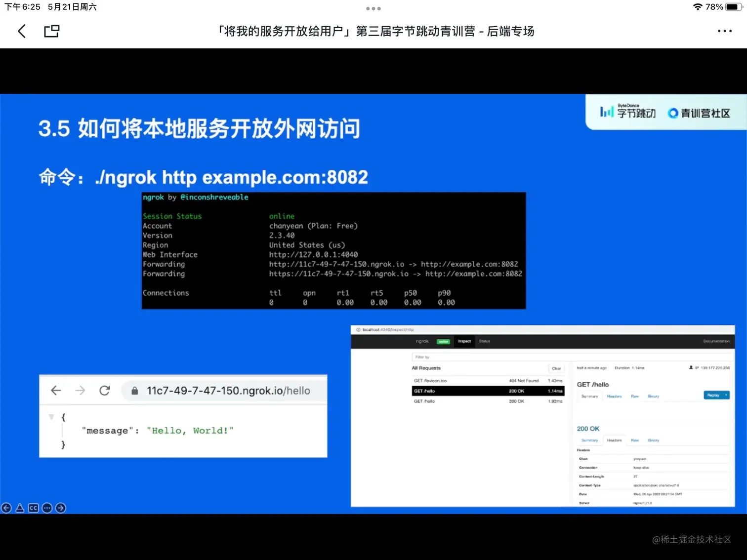Tap the back chevron in the top bar
Viewport: 747px width, 560px height.
[22, 31]
